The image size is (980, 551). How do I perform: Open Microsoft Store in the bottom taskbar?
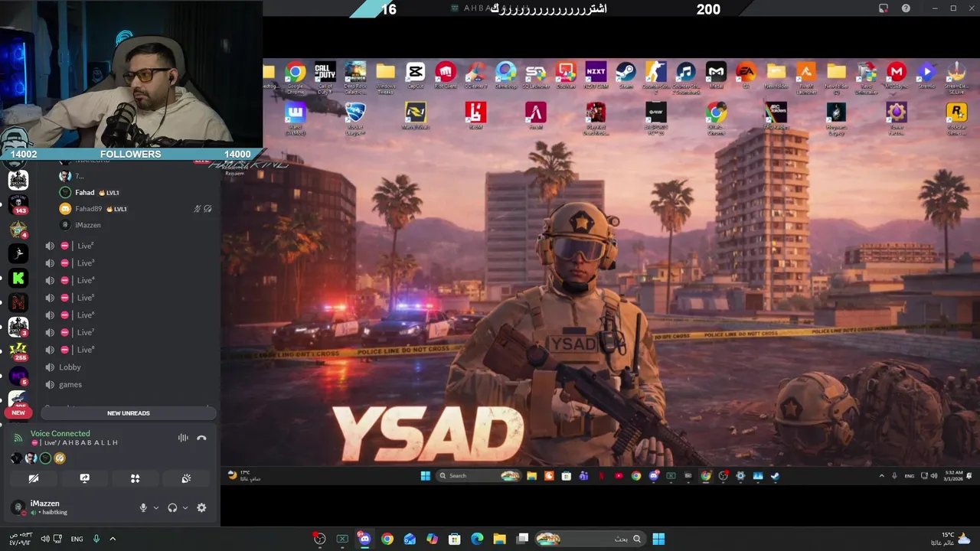tap(454, 539)
